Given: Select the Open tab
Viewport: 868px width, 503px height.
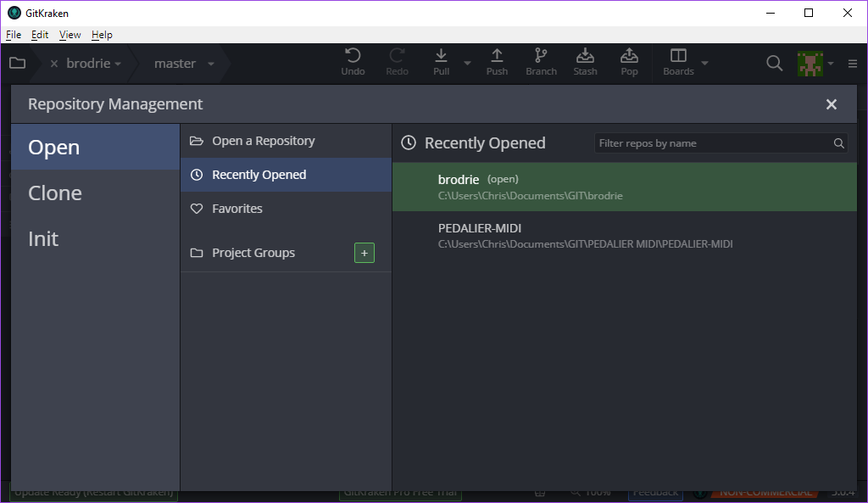Looking at the screenshot, I should (x=95, y=147).
